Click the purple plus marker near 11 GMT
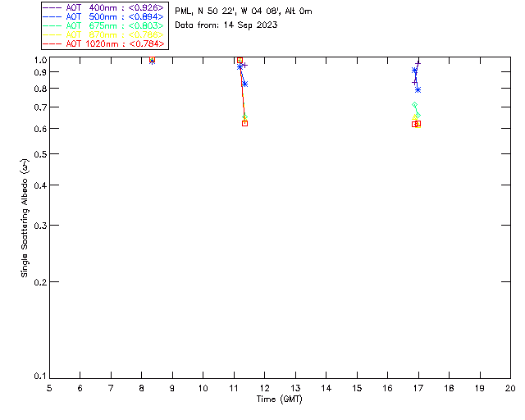 (x=244, y=66)
